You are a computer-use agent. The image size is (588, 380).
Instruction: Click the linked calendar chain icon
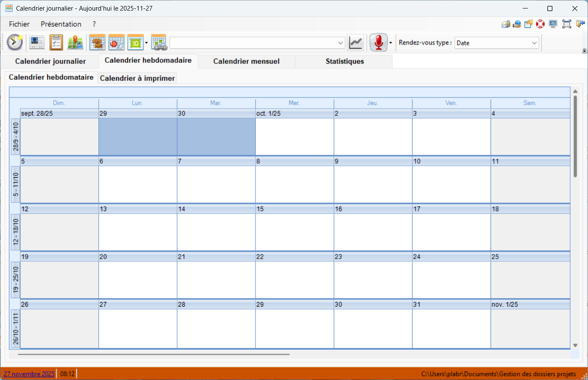click(159, 42)
